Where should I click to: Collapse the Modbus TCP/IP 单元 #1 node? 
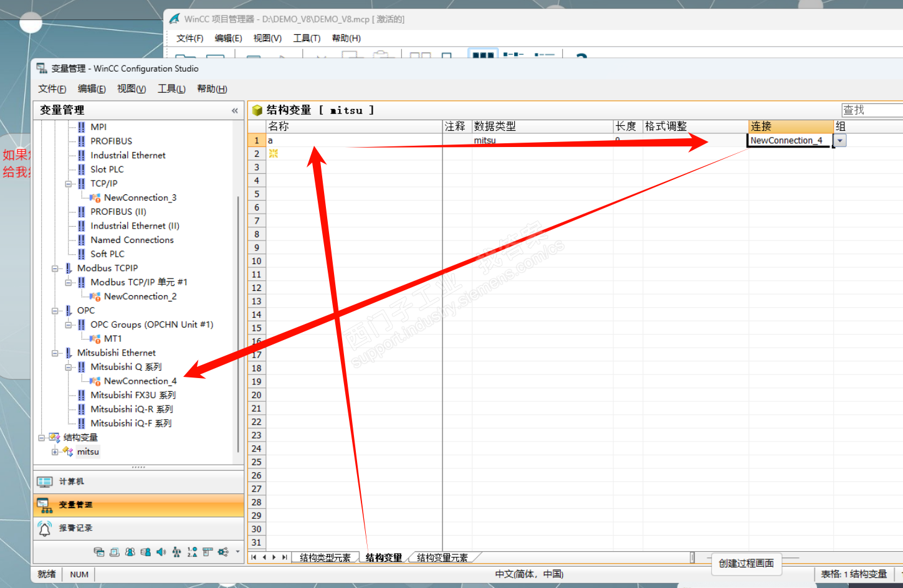click(x=69, y=282)
